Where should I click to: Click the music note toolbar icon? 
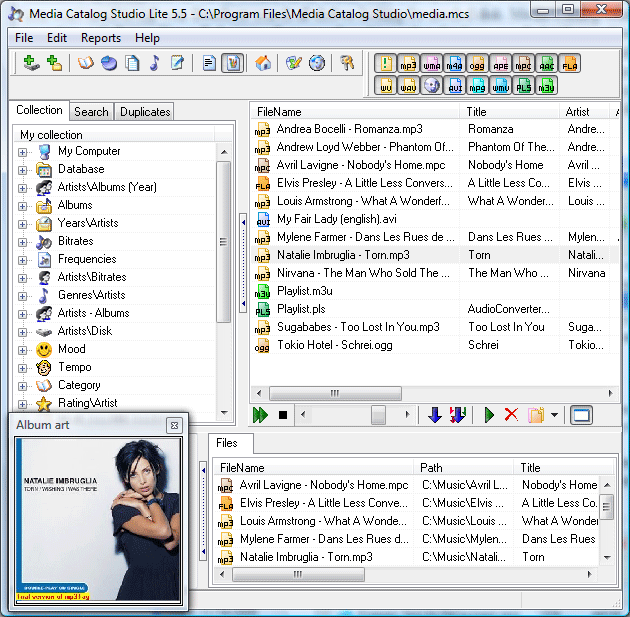[x=155, y=63]
